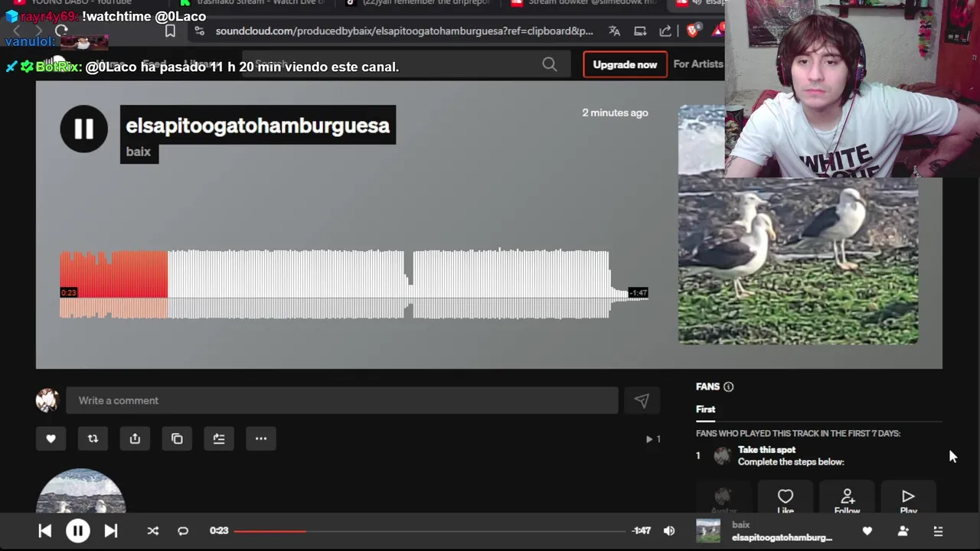Open the Next up queue list
This screenshot has width=980, height=551.
point(938,531)
